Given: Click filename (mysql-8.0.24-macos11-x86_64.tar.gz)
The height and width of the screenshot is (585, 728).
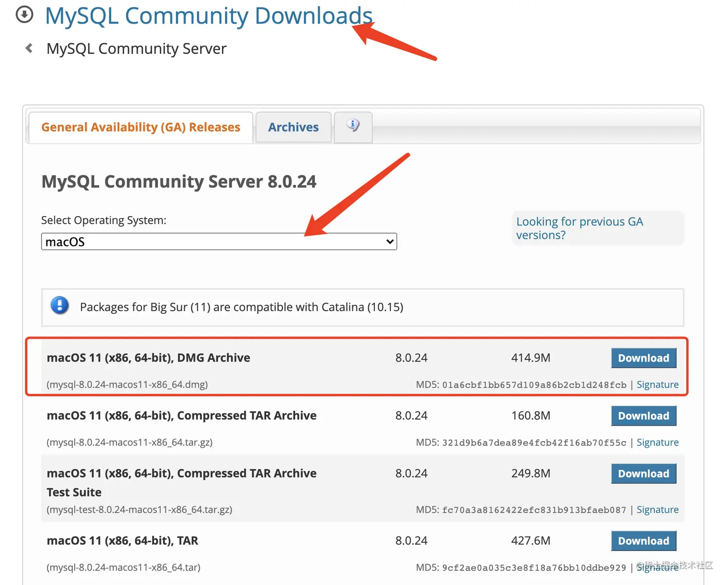Looking at the screenshot, I should (x=130, y=442).
